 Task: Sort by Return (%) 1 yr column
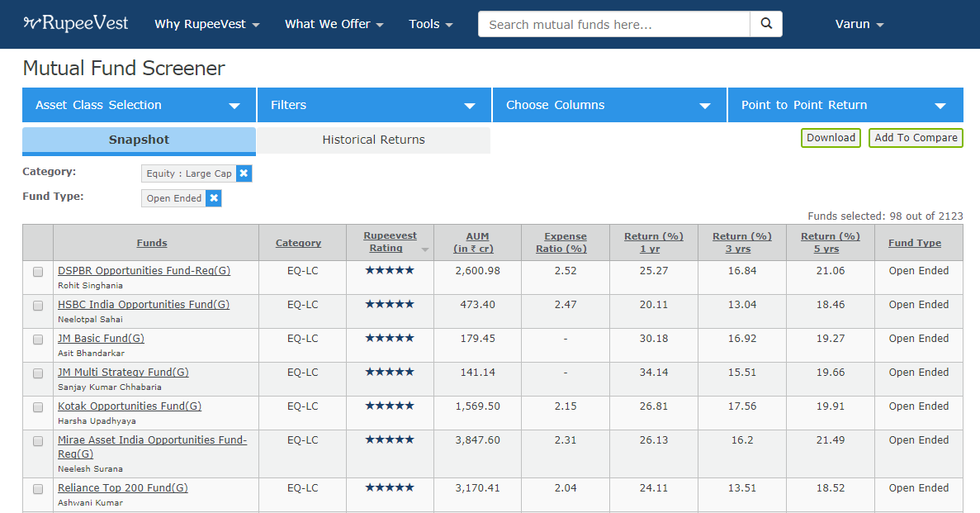(x=654, y=242)
